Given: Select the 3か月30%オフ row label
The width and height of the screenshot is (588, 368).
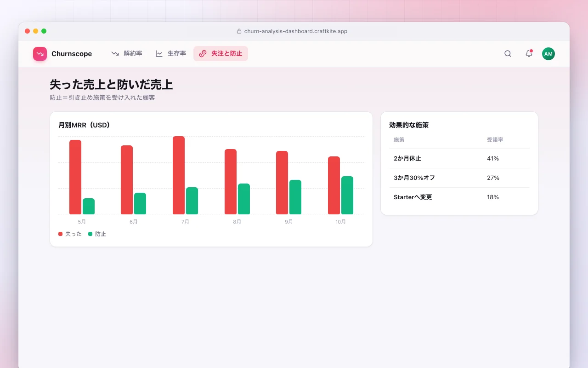Looking at the screenshot, I should click(414, 178).
